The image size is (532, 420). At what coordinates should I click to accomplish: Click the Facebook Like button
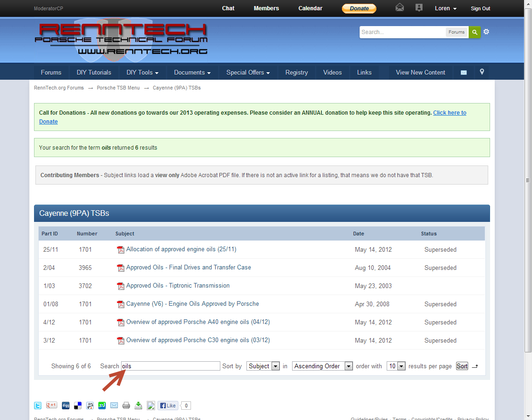click(168, 406)
